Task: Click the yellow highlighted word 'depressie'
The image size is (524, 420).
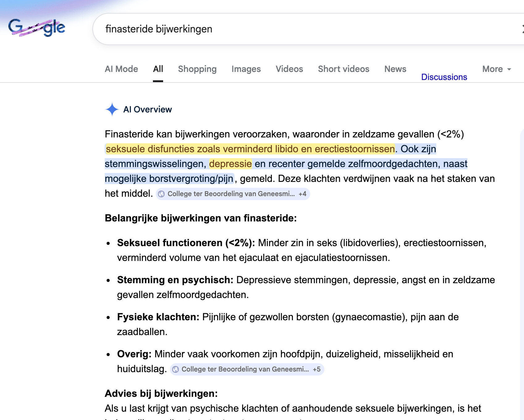Action: 230,164
